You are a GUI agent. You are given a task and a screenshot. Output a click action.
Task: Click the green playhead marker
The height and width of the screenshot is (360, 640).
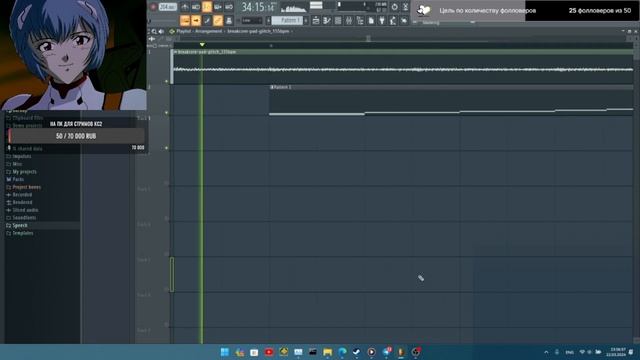tap(202, 44)
